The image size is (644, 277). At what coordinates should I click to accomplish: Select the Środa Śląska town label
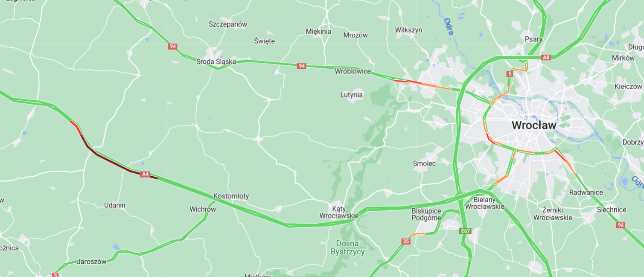tap(216, 61)
